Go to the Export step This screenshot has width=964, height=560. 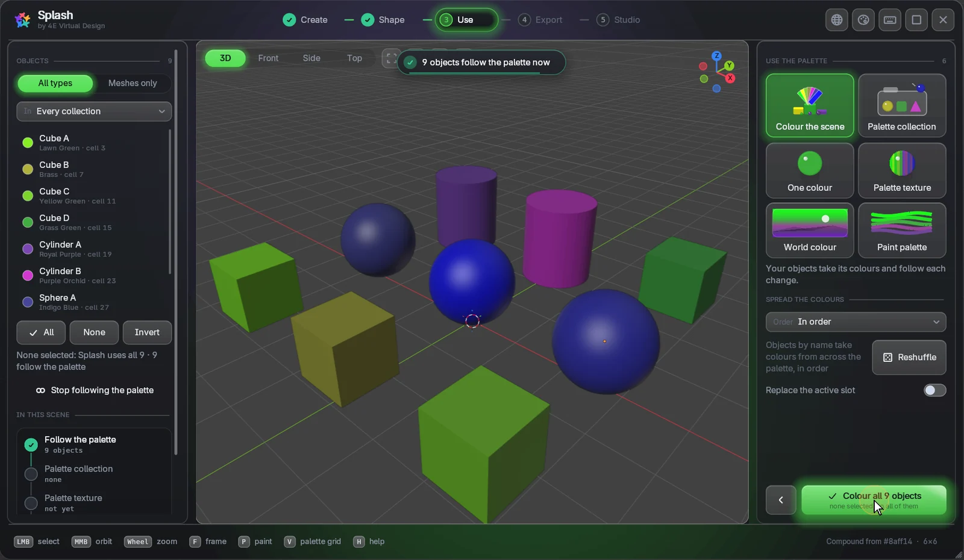click(540, 20)
